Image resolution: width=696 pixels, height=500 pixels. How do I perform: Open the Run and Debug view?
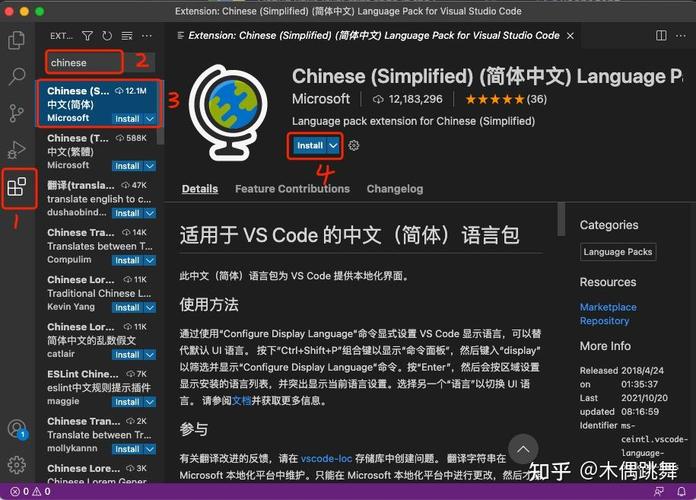tap(17, 150)
